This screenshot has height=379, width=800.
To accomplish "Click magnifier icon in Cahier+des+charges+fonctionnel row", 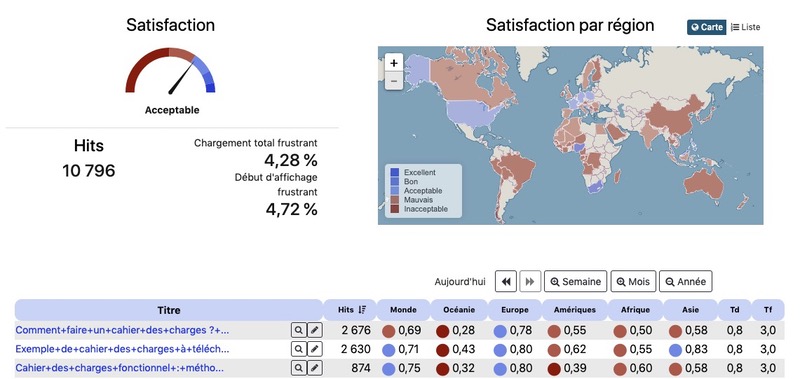I will [x=298, y=368].
